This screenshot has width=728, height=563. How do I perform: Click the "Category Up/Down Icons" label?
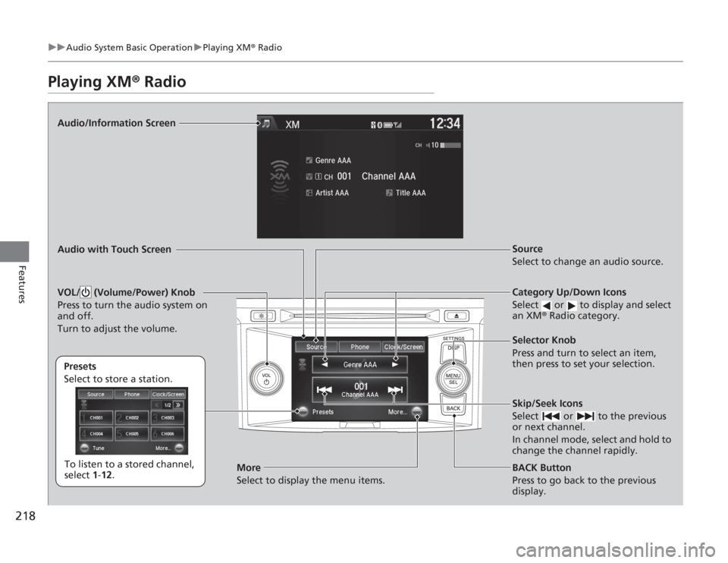[x=570, y=292]
